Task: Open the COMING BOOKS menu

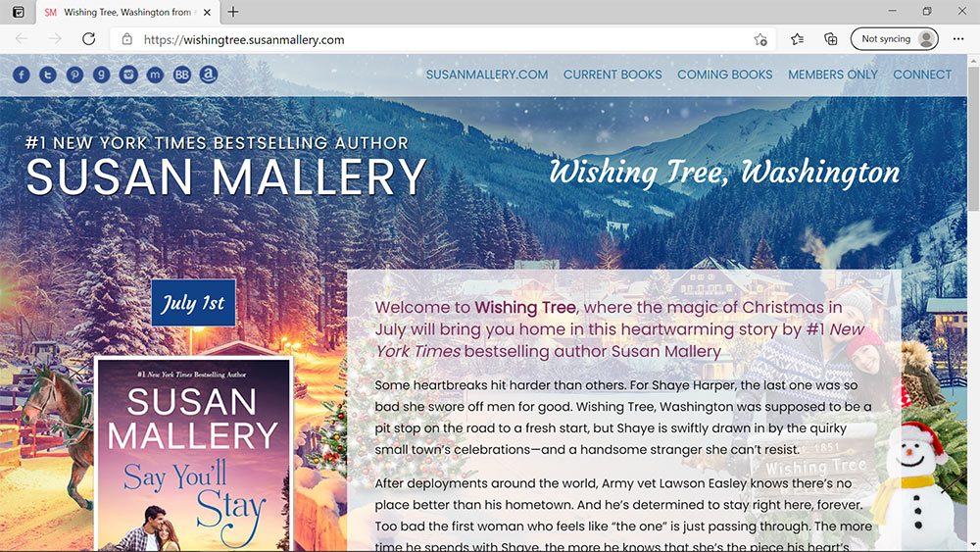Action: 725,75
